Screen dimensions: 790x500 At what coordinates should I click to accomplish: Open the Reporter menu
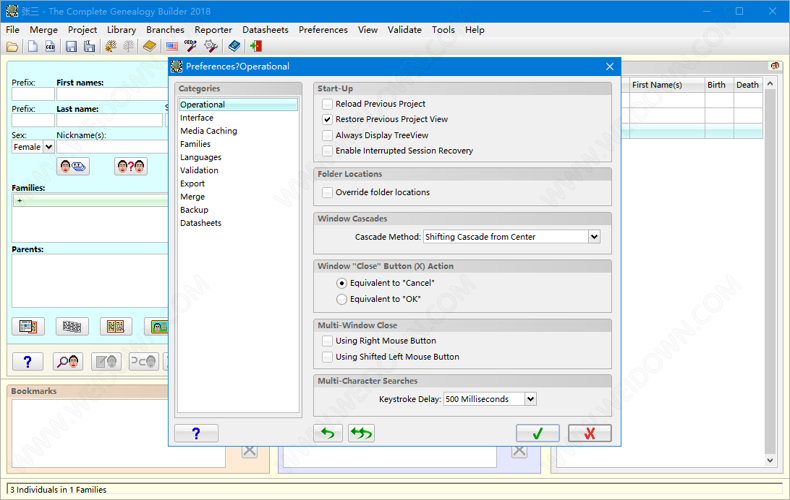point(213,30)
